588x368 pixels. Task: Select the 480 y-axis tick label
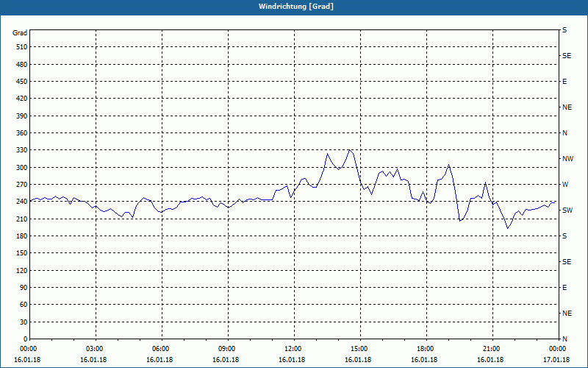[x=22, y=65]
